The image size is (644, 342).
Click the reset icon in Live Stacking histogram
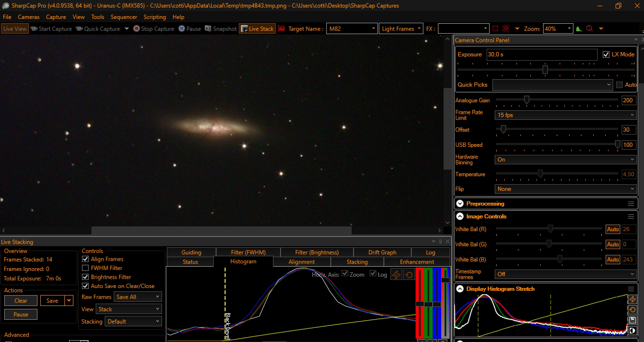(x=408, y=275)
